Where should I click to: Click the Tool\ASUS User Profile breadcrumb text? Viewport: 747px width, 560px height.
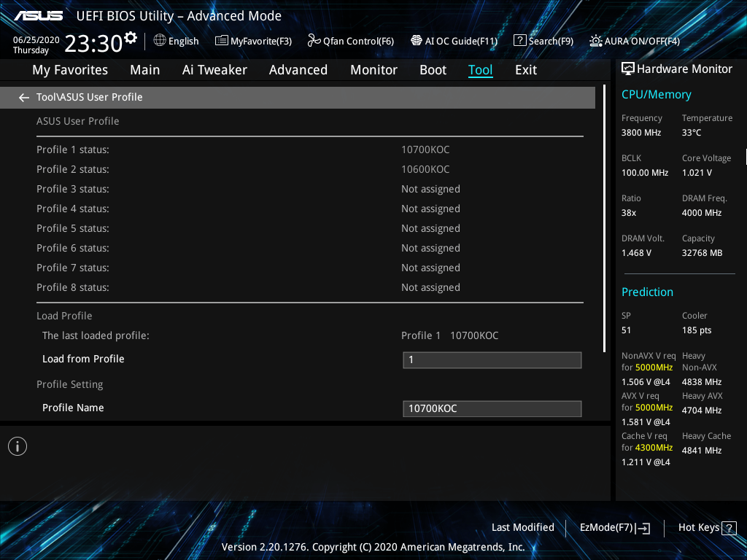click(90, 97)
